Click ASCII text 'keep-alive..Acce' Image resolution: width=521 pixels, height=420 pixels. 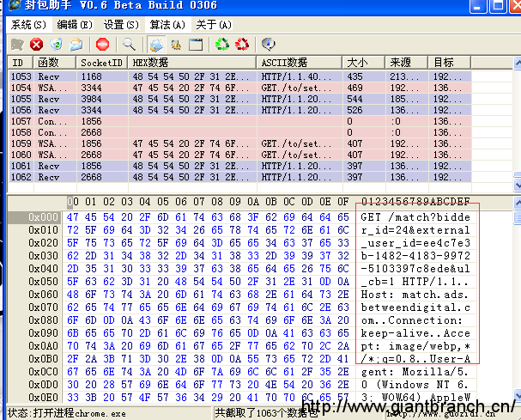point(415,333)
